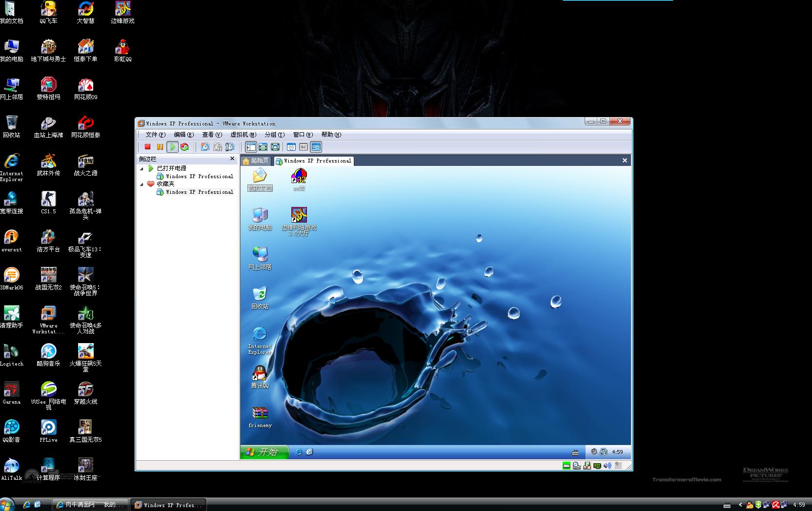The width and height of the screenshot is (812, 511).
Task: Close the 侧边栏 sidebar panel
Action: (232, 159)
